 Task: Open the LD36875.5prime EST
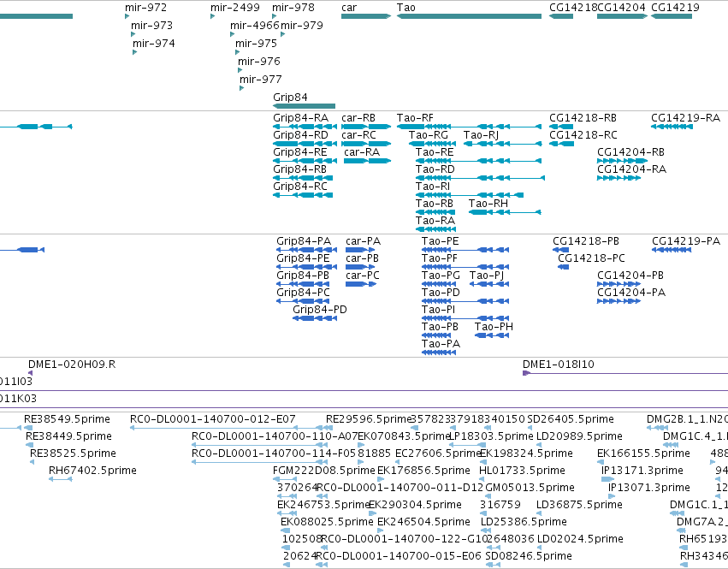tap(539, 513)
